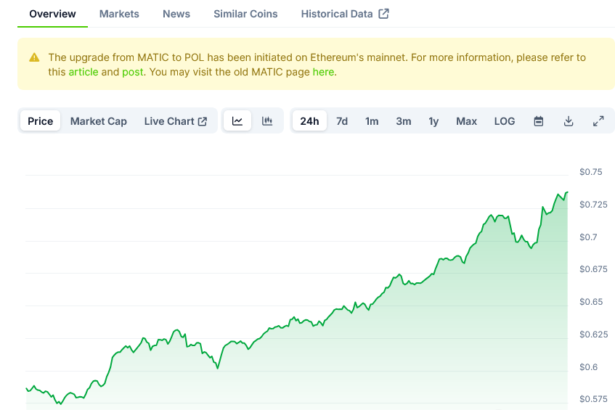This screenshot has width=615, height=410.
Task: Switch to the News tab
Action: click(176, 14)
